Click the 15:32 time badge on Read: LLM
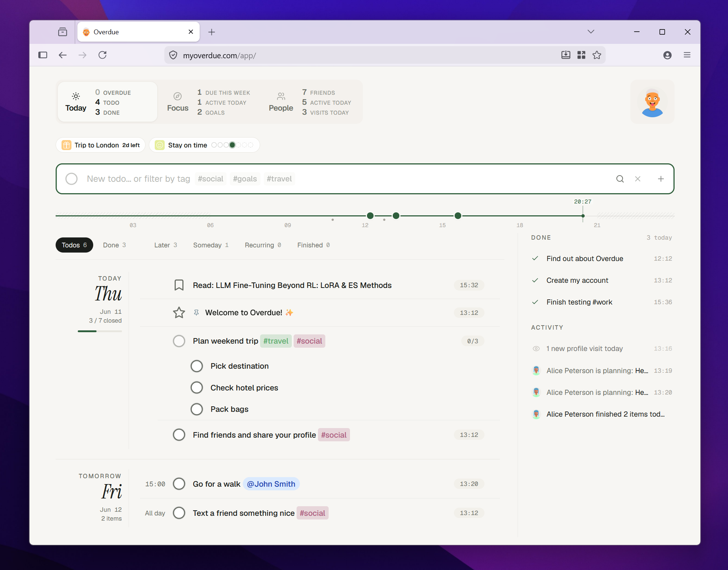The image size is (728, 570). click(469, 285)
